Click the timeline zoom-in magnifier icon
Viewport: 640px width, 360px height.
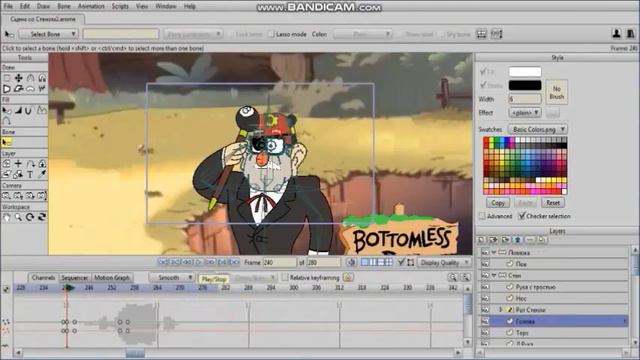point(453,278)
